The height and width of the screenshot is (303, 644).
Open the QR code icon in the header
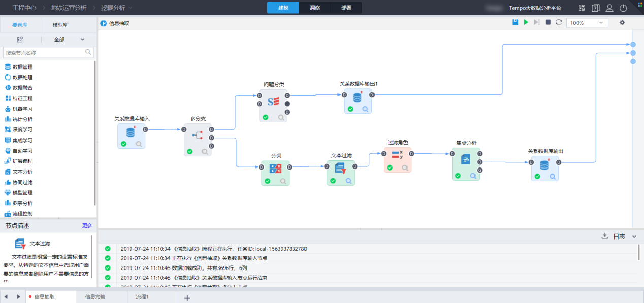(582, 8)
